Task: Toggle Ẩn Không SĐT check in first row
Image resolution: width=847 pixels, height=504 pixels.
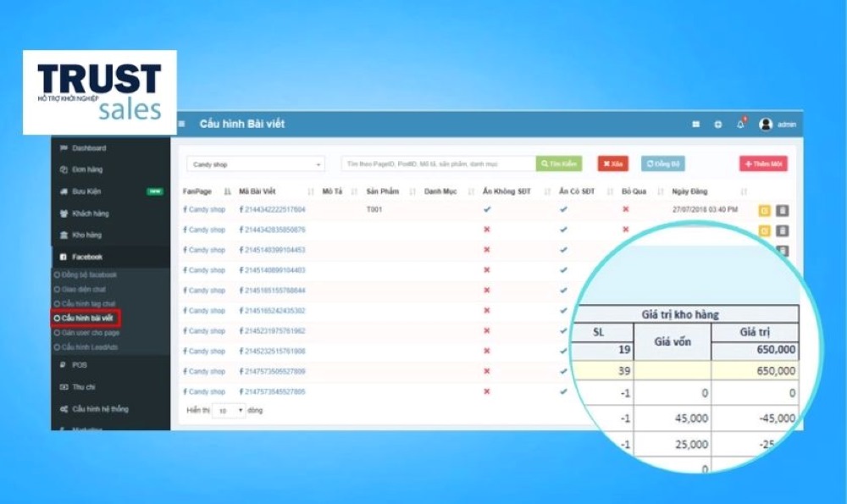Action: point(487,208)
